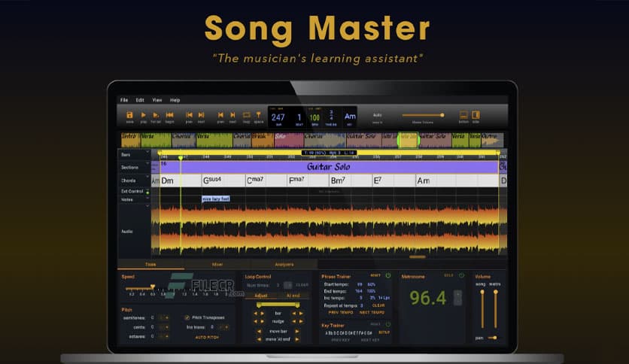Click the BPM value 100

point(314,117)
